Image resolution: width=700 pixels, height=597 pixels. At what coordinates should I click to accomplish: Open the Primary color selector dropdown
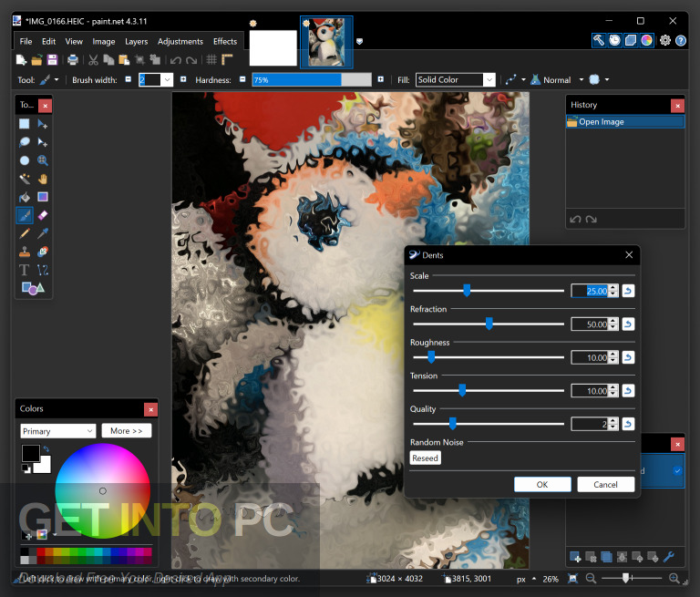[x=58, y=431]
